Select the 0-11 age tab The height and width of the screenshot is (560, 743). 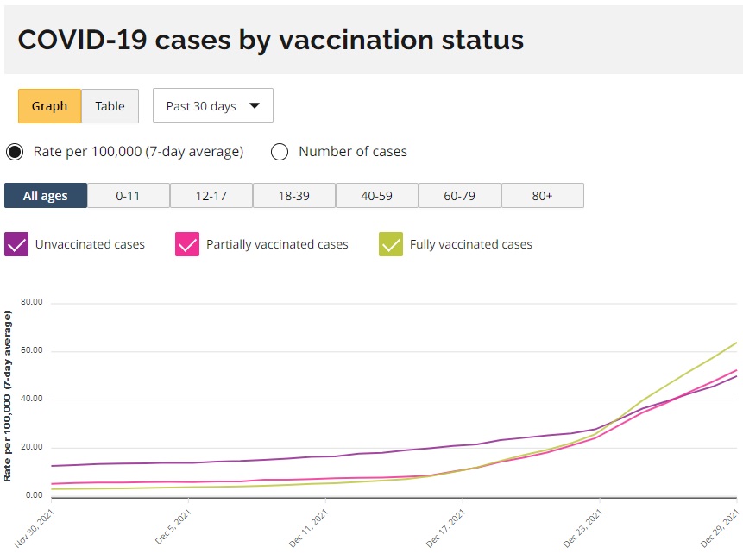click(128, 196)
